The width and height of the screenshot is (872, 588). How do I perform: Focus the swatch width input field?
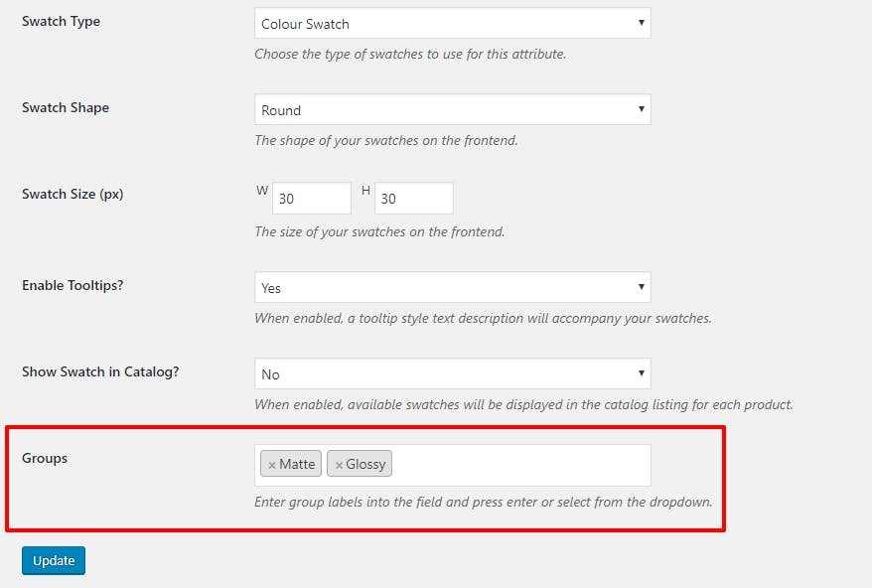tap(312, 199)
